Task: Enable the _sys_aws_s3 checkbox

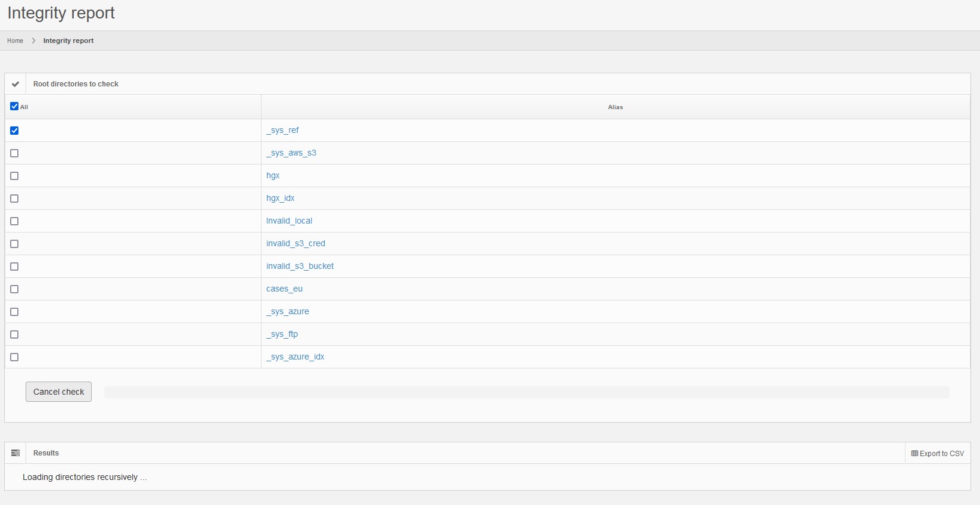Action: (14, 153)
